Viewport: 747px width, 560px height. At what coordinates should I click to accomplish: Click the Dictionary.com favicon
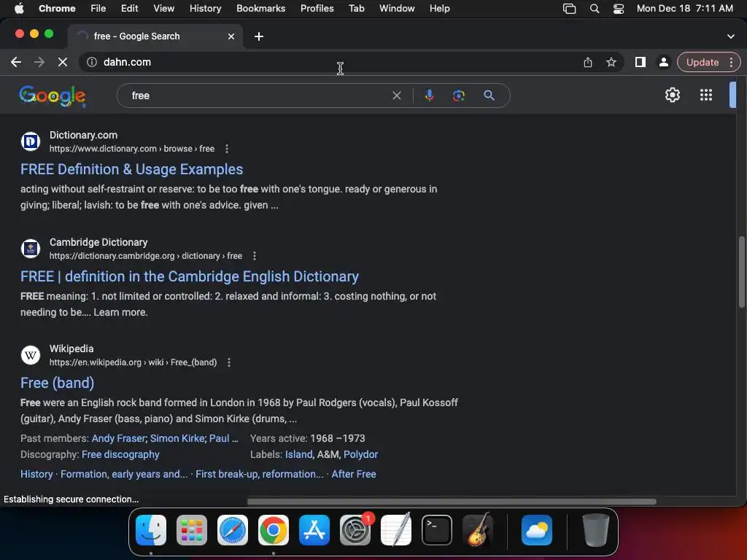click(31, 141)
